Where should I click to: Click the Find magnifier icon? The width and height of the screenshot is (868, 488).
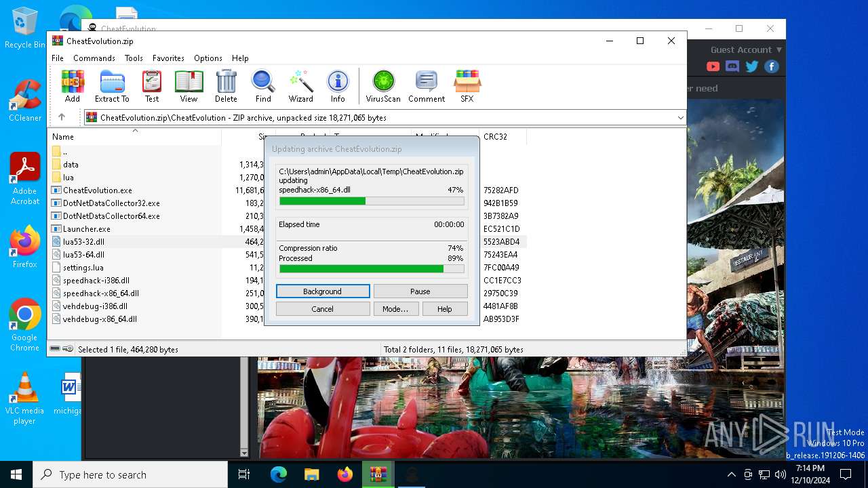tap(263, 86)
